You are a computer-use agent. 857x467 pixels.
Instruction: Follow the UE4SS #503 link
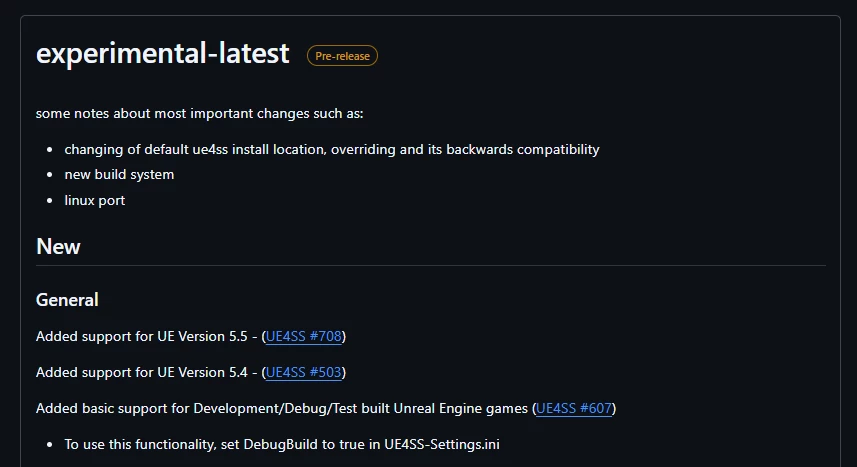(304, 372)
